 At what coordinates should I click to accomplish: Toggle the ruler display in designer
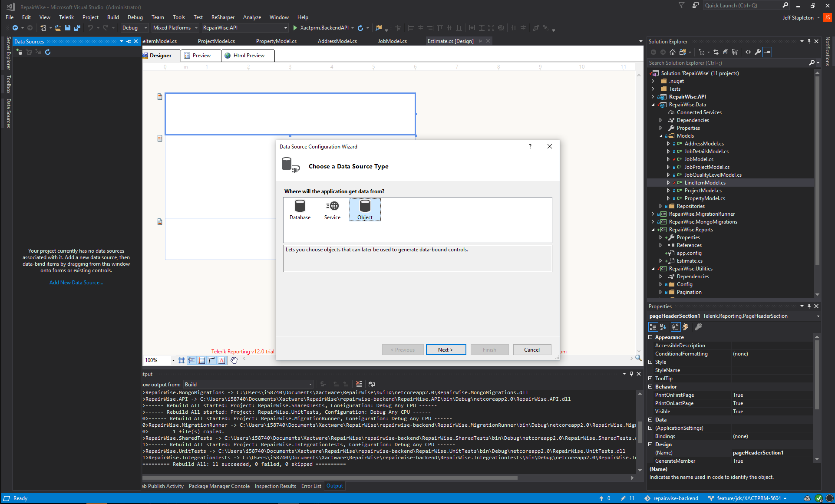(x=211, y=360)
